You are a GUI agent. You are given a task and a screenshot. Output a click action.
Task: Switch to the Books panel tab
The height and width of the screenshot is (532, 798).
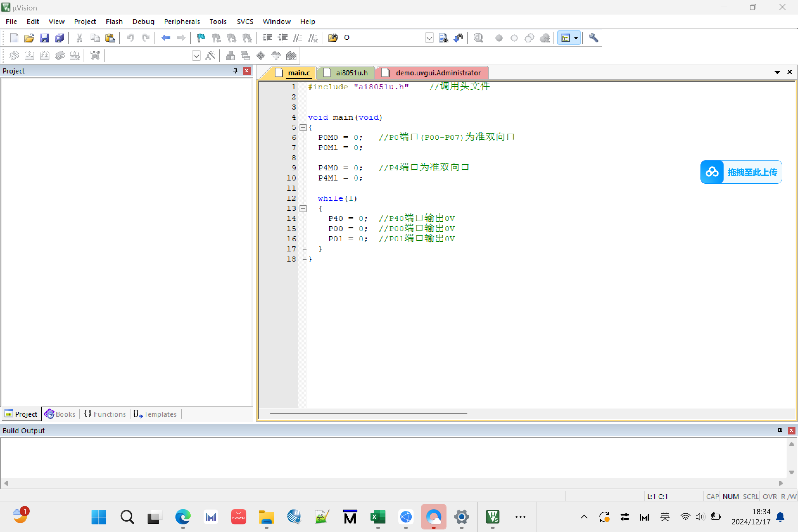[x=60, y=414]
